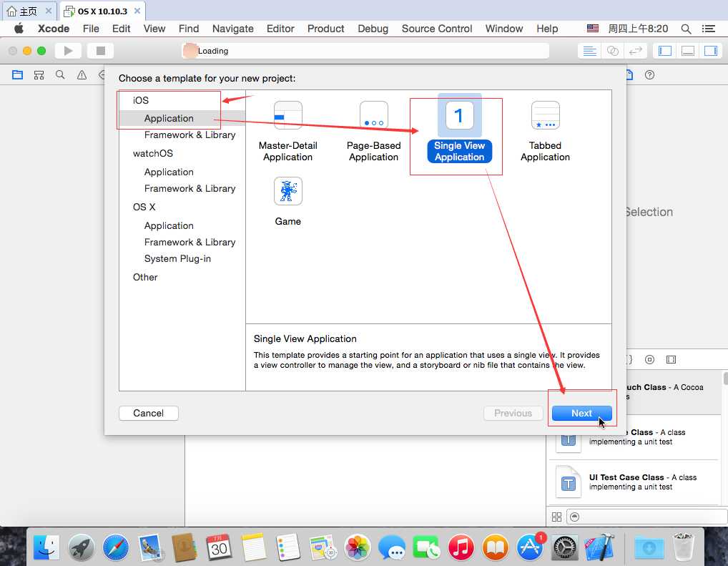Viewport: 728px width, 566px height.
Task: Select the Other category
Action: tap(145, 278)
